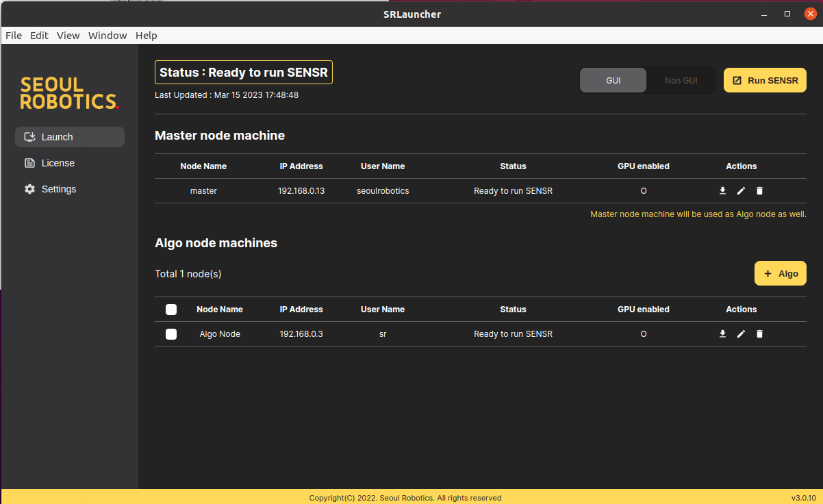Click Total 1 node(s) text
The height and width of the screenshot is (504, 823).
[188, 274]
